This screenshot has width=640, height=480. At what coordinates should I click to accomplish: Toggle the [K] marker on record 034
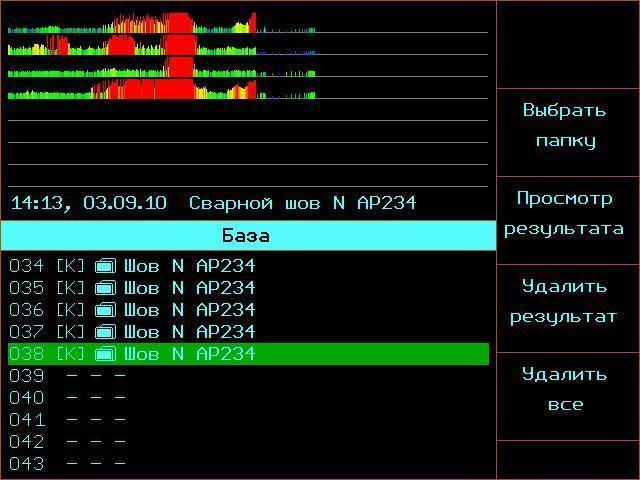70,266
